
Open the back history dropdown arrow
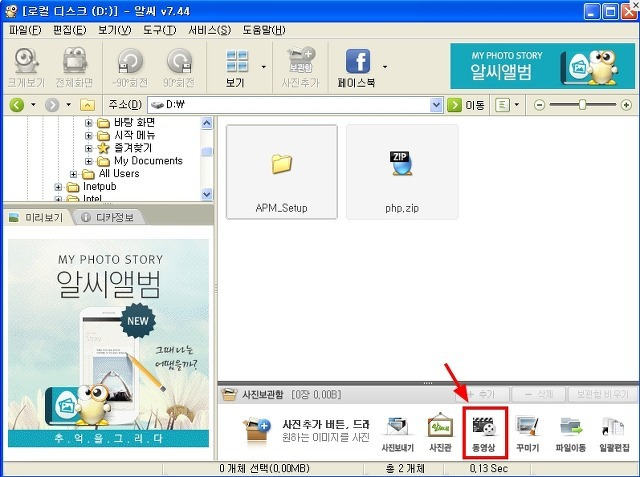click(x=33, y=105)
